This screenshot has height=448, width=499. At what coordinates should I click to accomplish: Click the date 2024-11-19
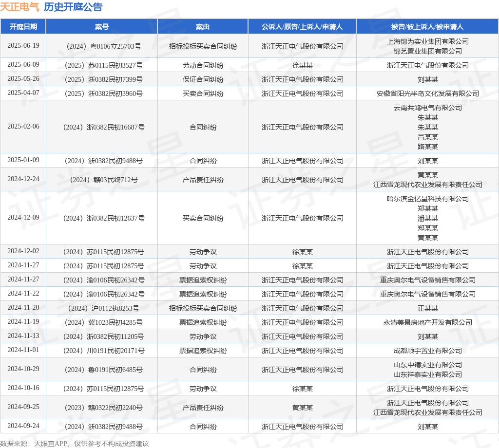23,322
